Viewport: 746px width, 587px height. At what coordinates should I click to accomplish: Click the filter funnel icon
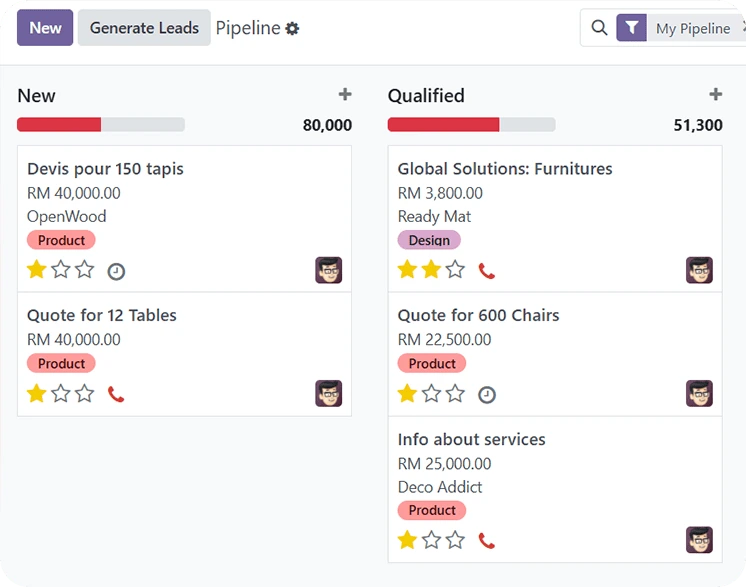pyautogui.click(x=631, y=28)
